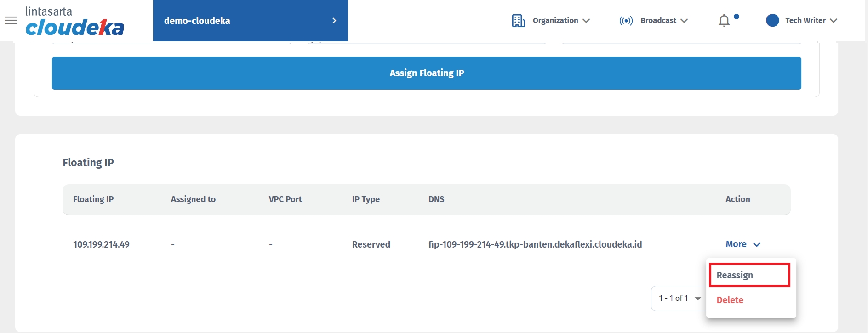868x333 pixels.
Task: Click the IP address 109.199.214.49
Action: click(x=101, y=244)
